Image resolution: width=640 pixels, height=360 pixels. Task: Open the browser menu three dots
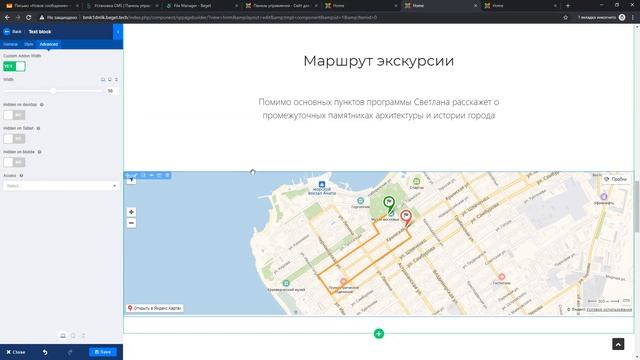pos(633,18)
